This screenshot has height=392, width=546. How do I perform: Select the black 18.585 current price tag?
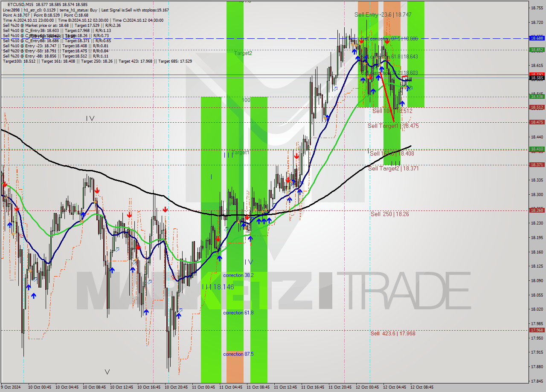click(x=537, y=78)
